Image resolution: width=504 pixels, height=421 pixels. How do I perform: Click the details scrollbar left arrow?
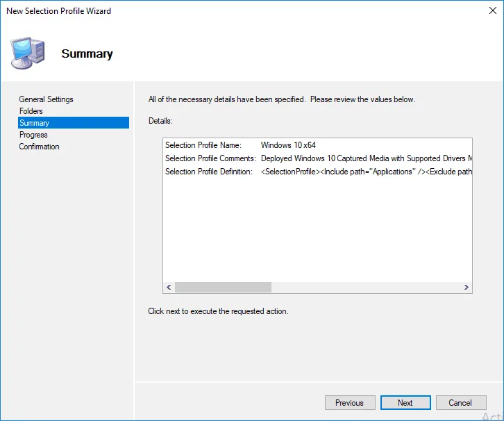pyautogui.click(x=169, y=287)
